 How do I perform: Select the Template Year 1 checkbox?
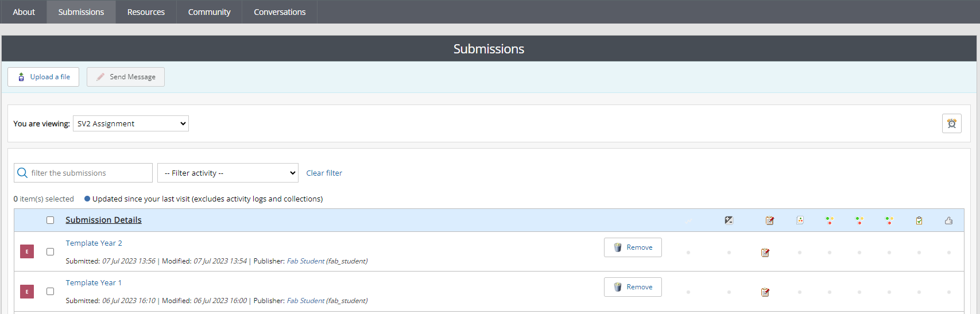pyautogui.click(x=51, y=291)
